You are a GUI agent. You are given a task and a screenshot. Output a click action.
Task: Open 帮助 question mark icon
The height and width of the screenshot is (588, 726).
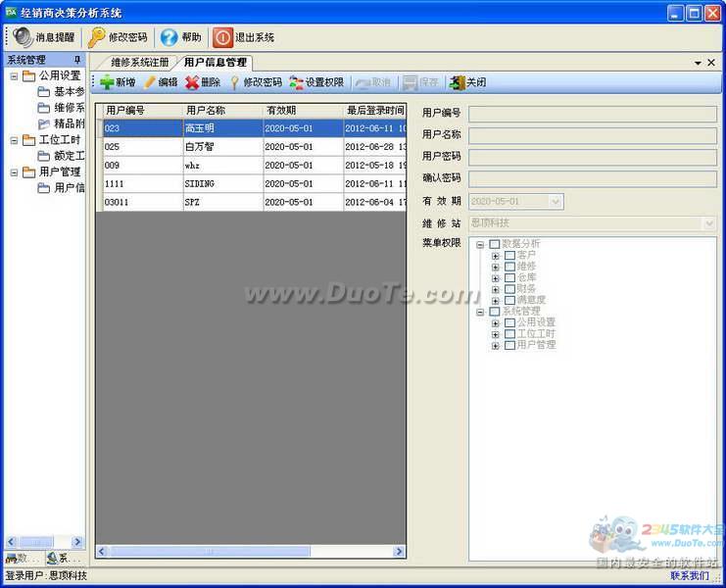[x=169, y=37]
